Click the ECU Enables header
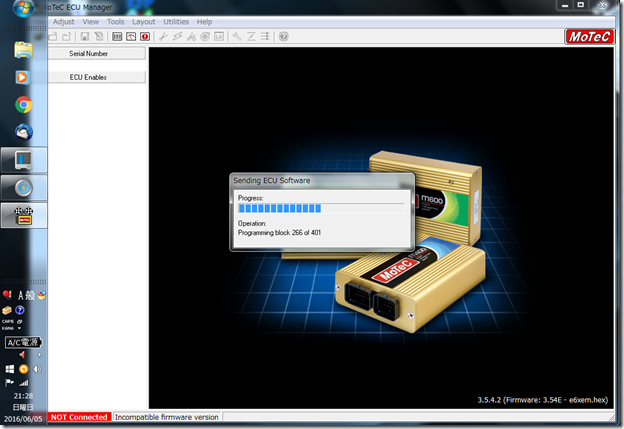 97,77
